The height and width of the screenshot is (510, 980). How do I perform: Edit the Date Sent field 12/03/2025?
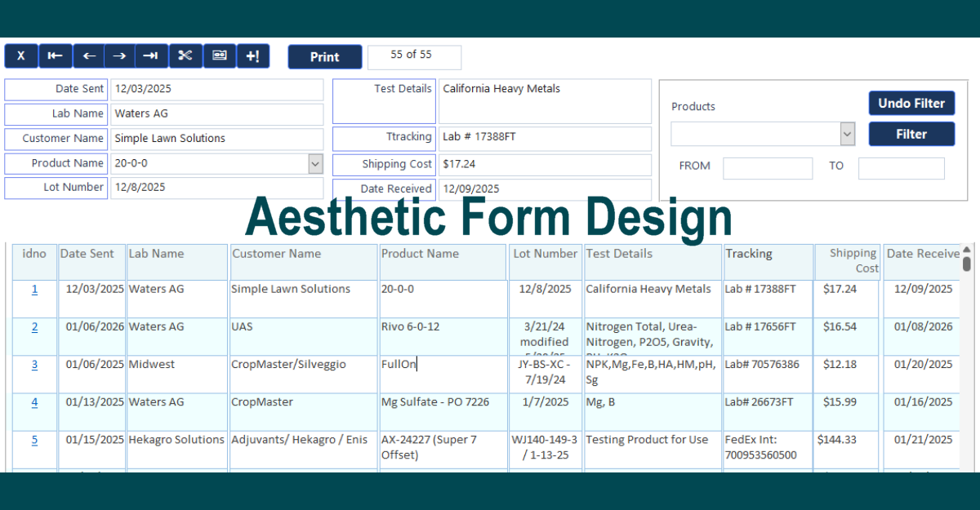(216, 89)
